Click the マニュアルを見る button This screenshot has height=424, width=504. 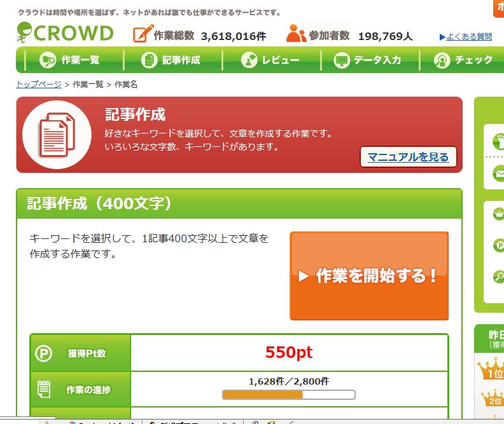pyautogui.click(x=408, y=157)
